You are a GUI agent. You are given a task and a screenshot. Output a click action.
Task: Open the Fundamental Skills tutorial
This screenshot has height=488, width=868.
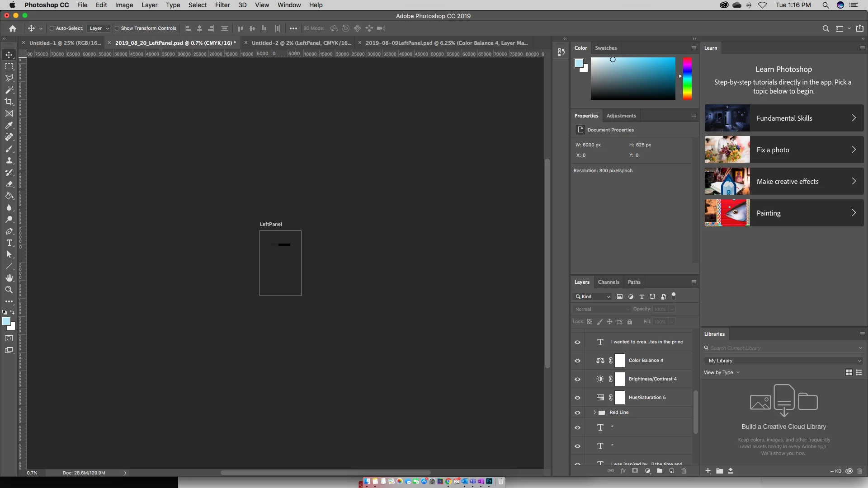click(x=784, y=118)
